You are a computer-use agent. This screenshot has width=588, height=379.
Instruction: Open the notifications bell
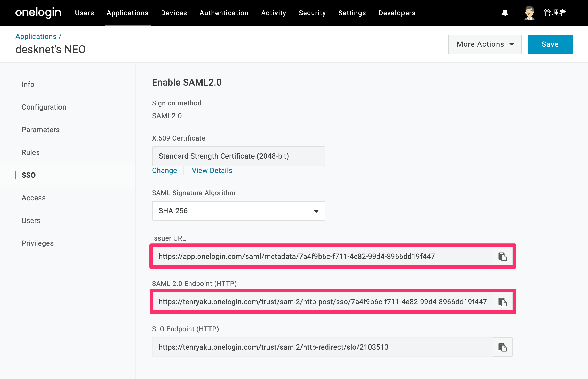505,13
